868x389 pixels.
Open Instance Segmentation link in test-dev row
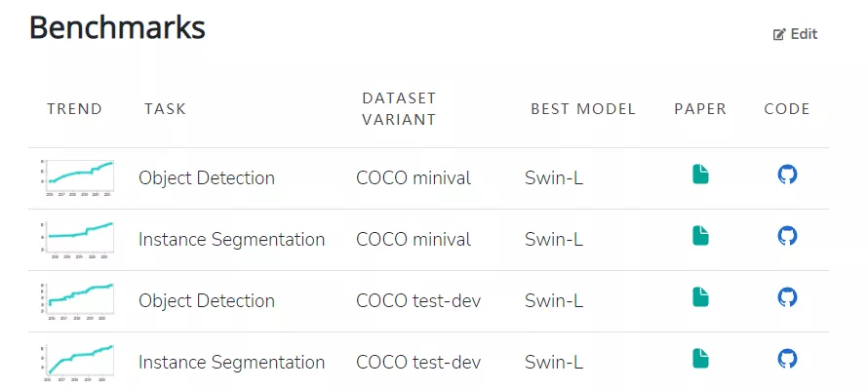tap(231, 363)
